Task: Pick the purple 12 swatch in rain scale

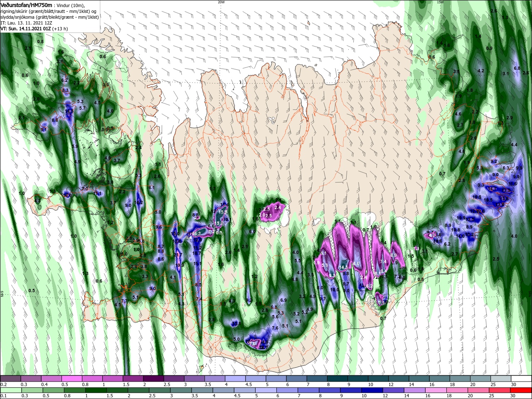Action: click(393, 390)
